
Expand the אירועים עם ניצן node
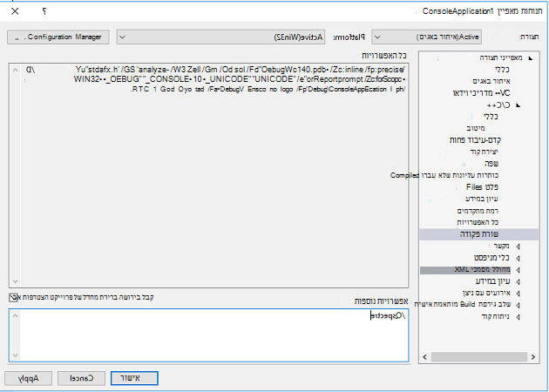coord(518,294)
